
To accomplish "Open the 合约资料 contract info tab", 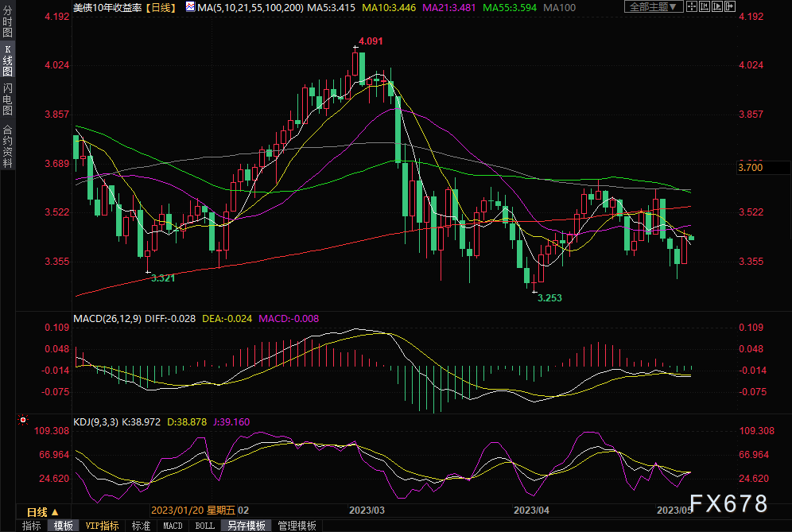I will click(x=7, y=146).
